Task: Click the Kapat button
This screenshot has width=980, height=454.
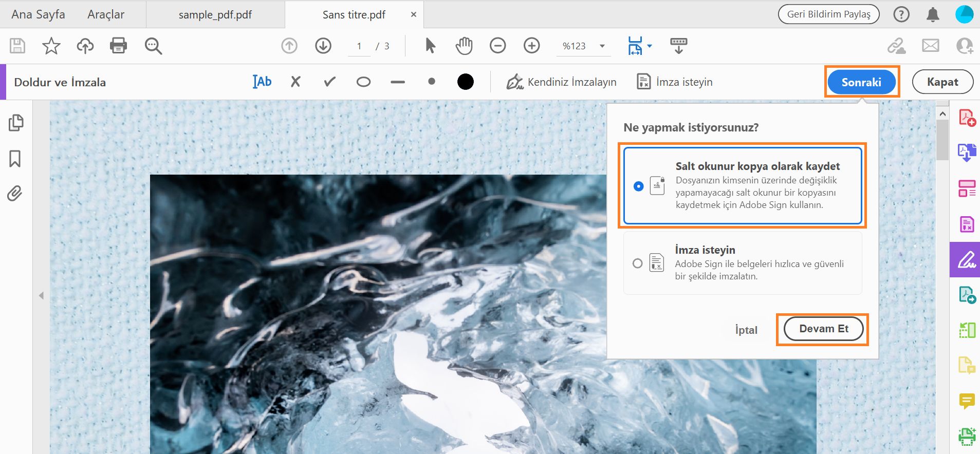Action: tap(942, 82)
